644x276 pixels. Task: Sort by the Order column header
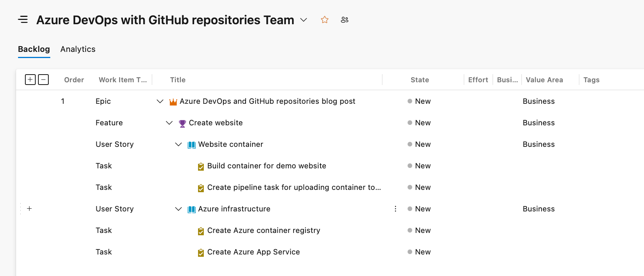[x=74, y=80]
